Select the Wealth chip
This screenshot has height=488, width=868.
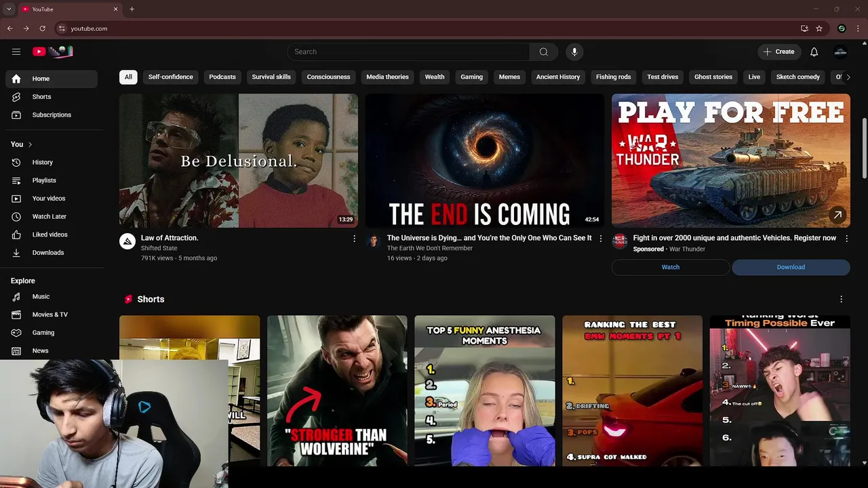tap(435, 77)
